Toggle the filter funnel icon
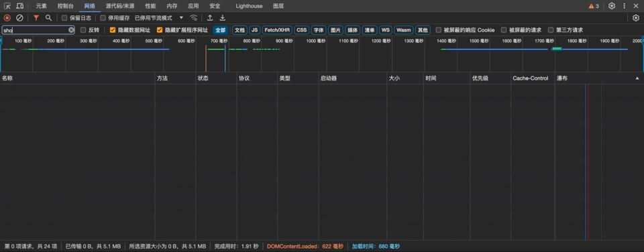 click(x=36, y=18)
